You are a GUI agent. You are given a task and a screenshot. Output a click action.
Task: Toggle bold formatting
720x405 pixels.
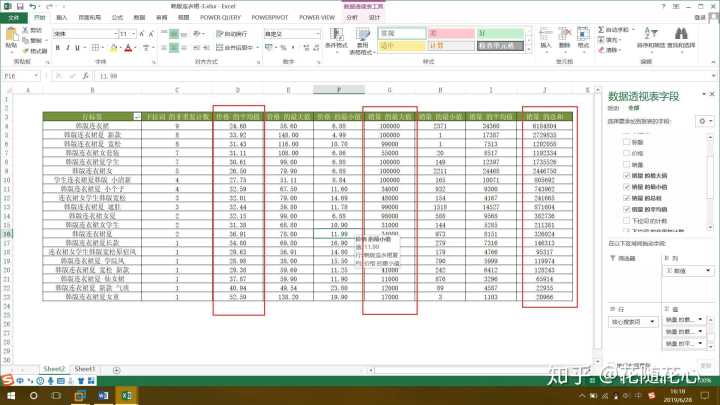pos(57,47)
